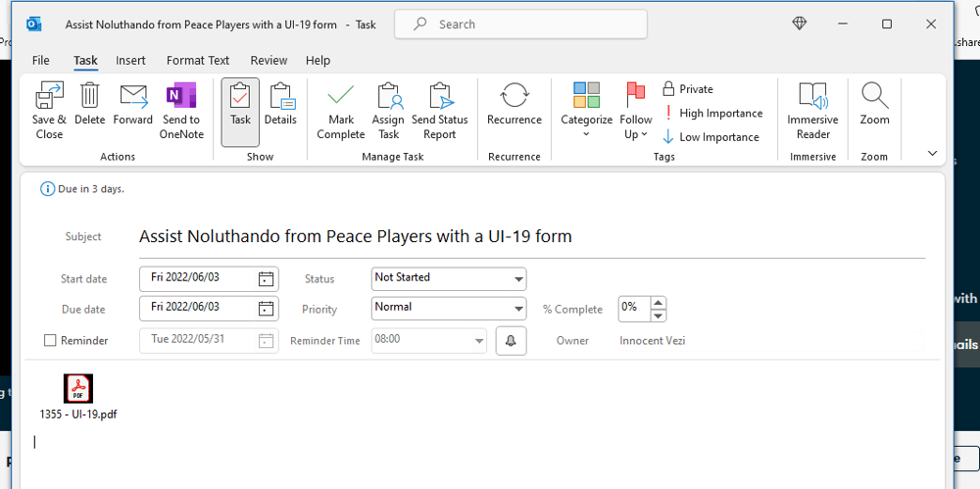Show the task Details view
Screen dimensions: 980x489
tap(280, 97)
